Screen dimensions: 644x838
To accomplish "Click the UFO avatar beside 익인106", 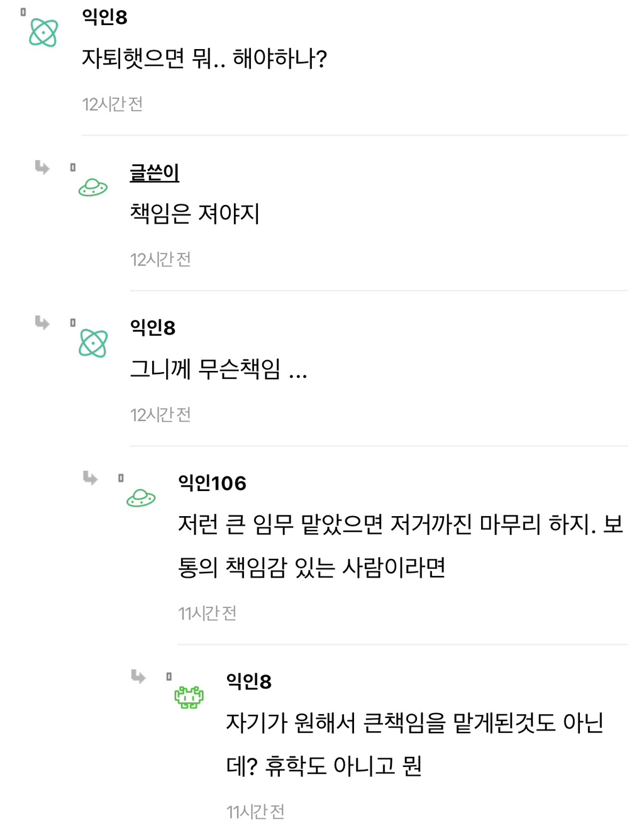I will coord(141,499).
